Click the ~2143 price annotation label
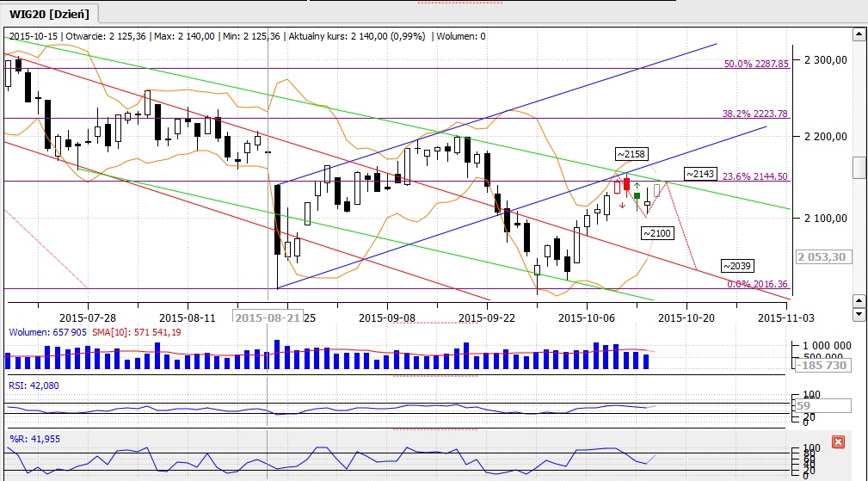 coord(700,174)
